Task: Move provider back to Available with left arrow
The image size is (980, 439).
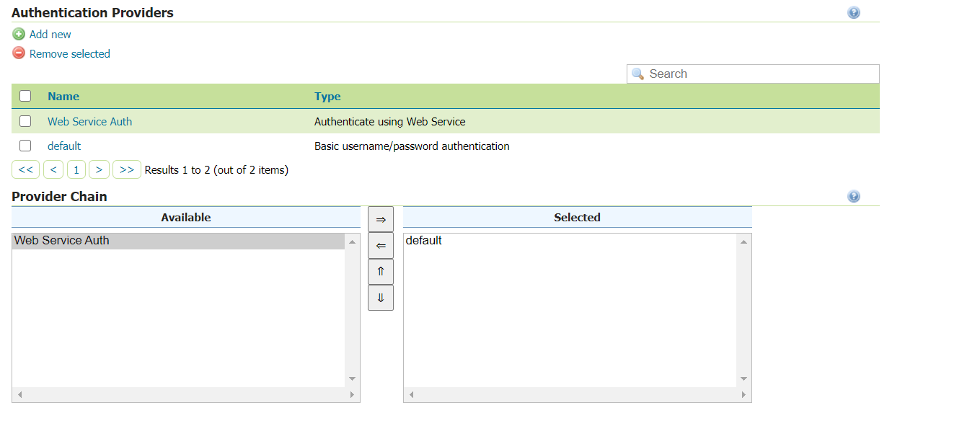Action: click(x=381, y=246)
